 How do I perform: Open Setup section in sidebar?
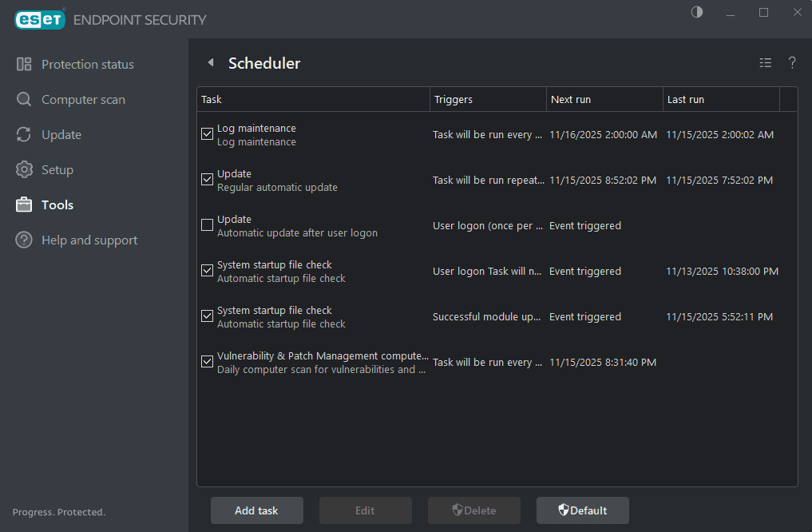[x=57, y=170]
